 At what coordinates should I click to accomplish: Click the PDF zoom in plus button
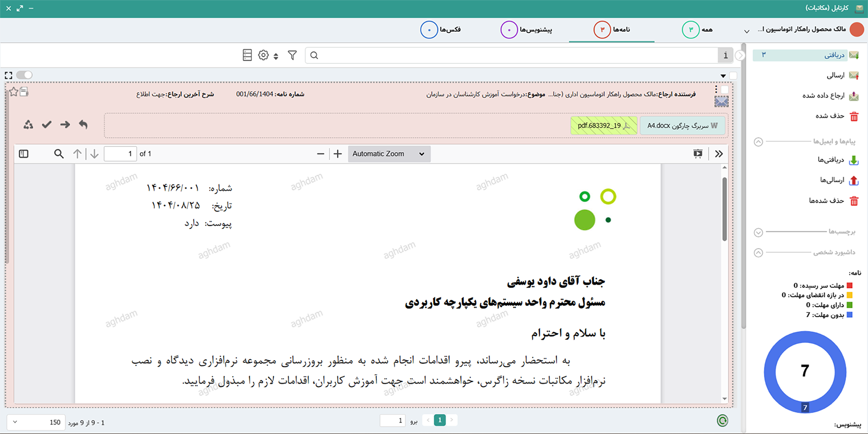338,154
